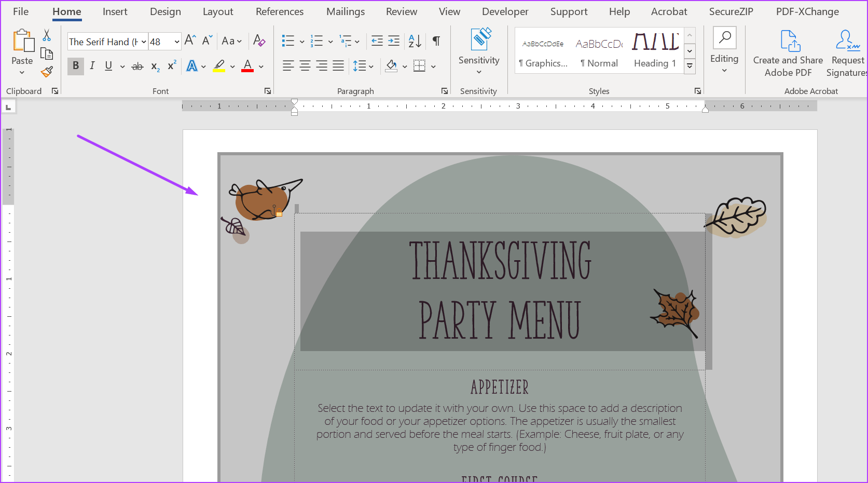Click Create and Share Adobe PDF
868x483 pixels.
pos(787,52)
